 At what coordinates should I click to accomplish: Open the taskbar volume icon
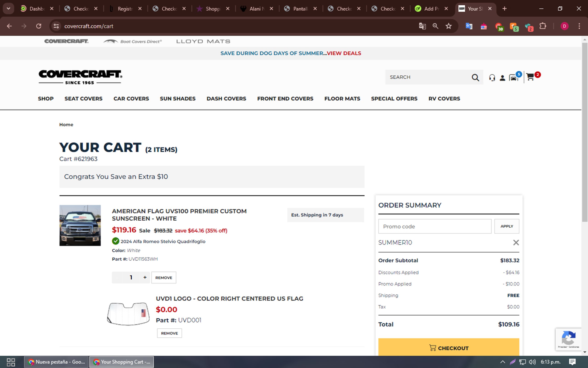coord(532,362)
